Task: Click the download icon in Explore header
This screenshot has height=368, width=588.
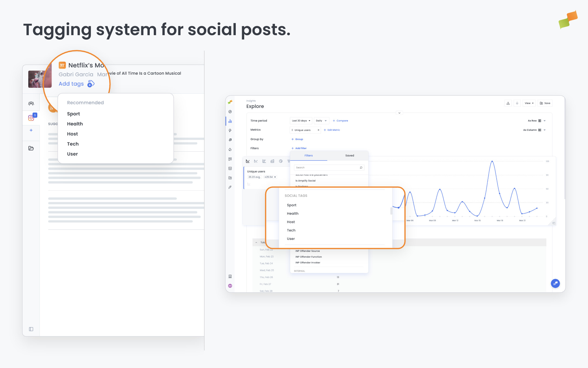Action: (508, 103)
